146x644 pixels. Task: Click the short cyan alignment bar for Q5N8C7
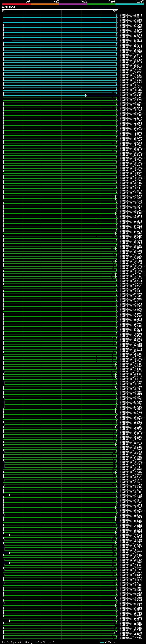point(45,95)
